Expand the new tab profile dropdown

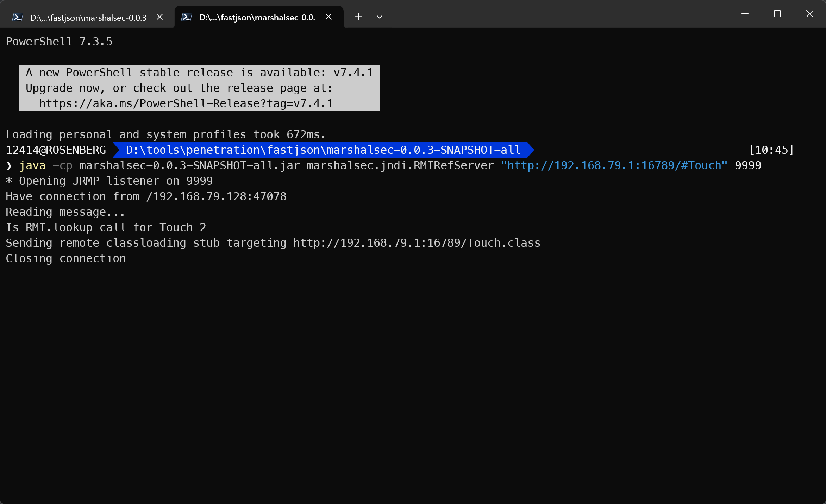tap(380, 17)
